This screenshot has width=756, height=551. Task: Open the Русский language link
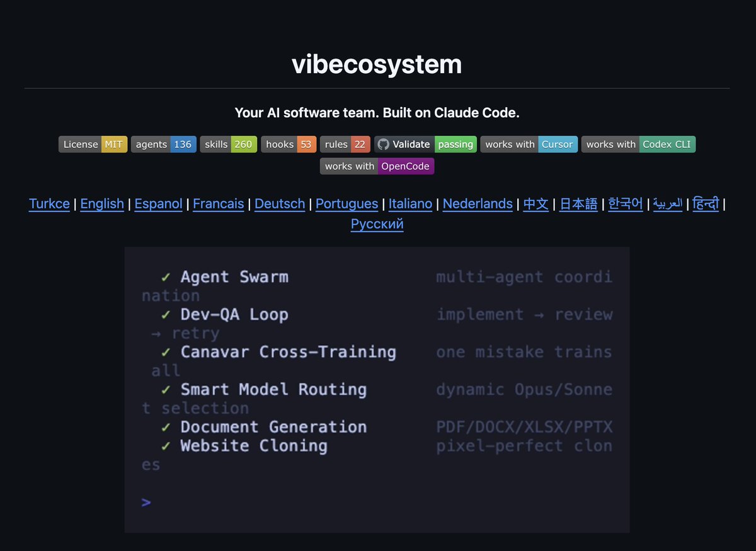[377, 224]
